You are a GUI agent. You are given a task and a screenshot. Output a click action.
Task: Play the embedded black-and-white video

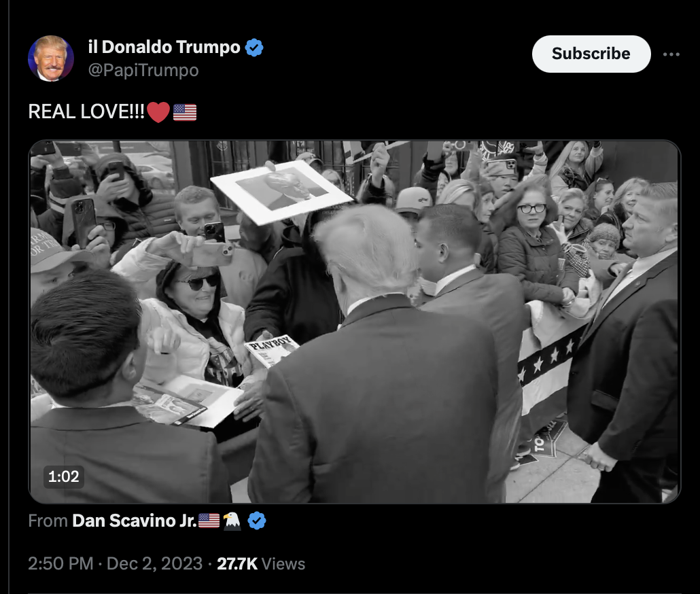pos(355,321)
